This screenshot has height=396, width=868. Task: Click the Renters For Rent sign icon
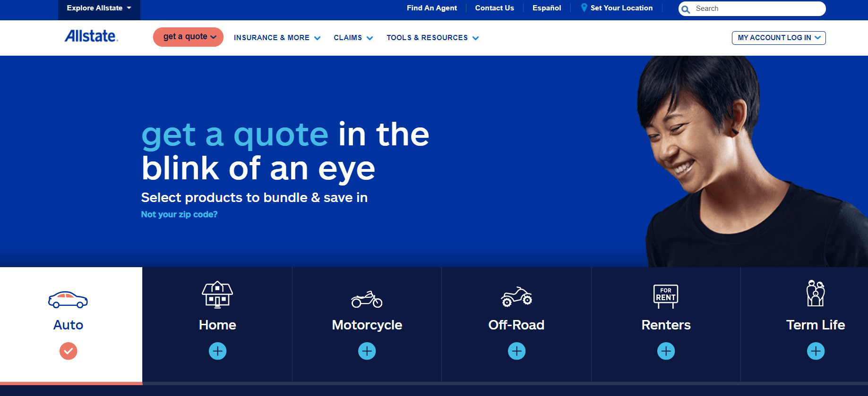tap(666, 296)
